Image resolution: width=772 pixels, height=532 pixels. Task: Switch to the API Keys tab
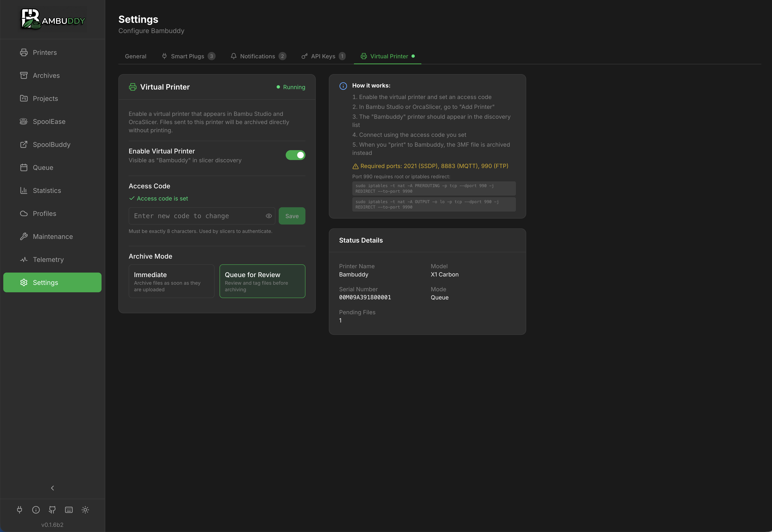coord(323,56)
